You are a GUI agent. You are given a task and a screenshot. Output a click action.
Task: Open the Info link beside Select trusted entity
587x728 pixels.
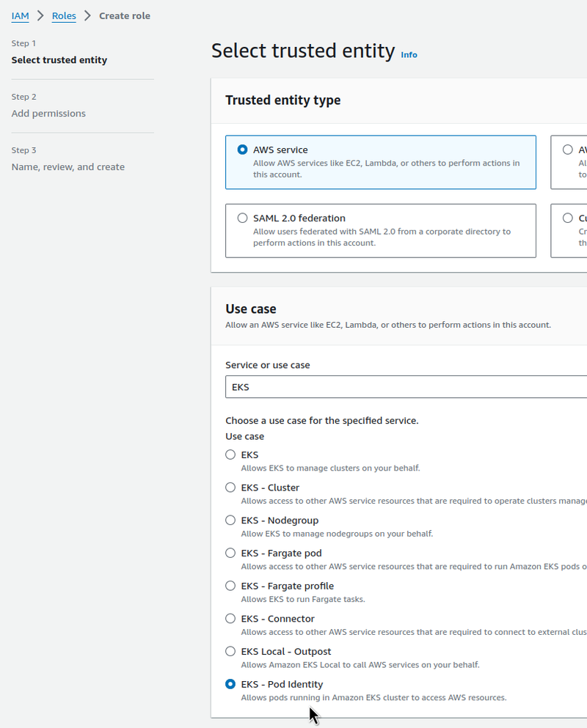click(409, 55)
